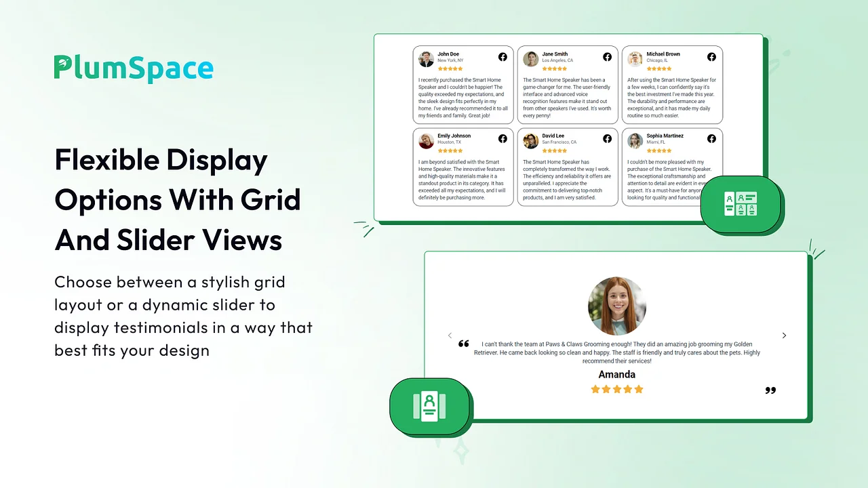Go to previous testimonial with left arrow

click(450, 335)
